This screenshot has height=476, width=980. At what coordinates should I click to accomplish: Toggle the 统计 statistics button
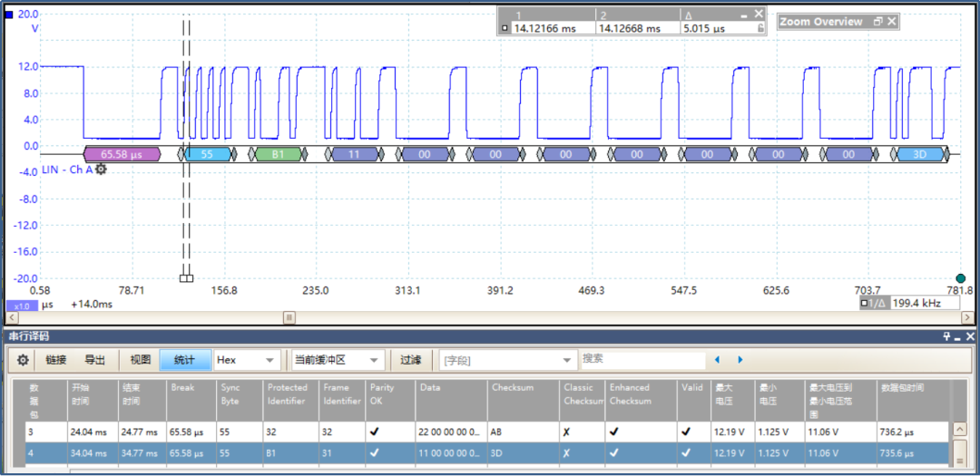click(x=184, y=360)
